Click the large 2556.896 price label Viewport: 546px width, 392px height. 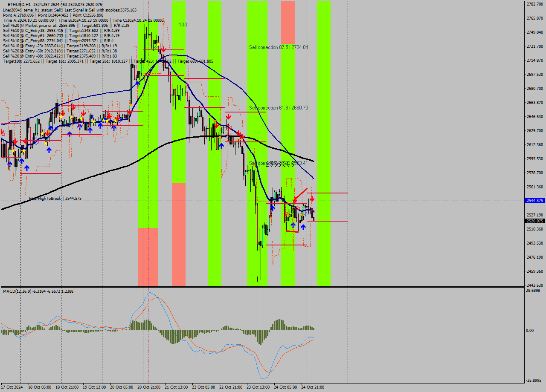(280, 164)
